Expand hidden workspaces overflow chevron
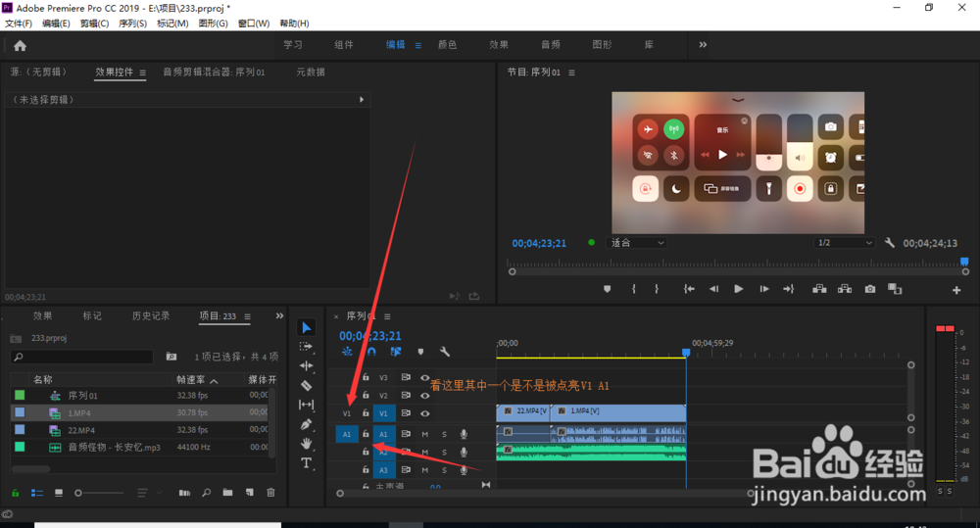 703,44
